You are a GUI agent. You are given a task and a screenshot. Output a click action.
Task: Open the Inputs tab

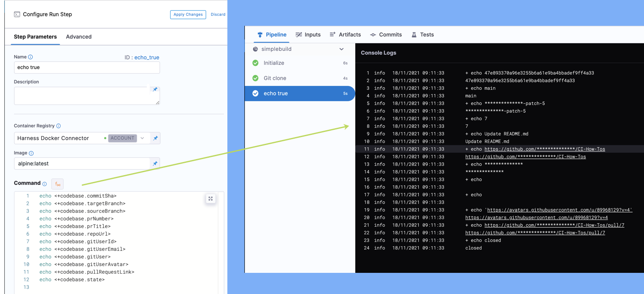point(308,35)
